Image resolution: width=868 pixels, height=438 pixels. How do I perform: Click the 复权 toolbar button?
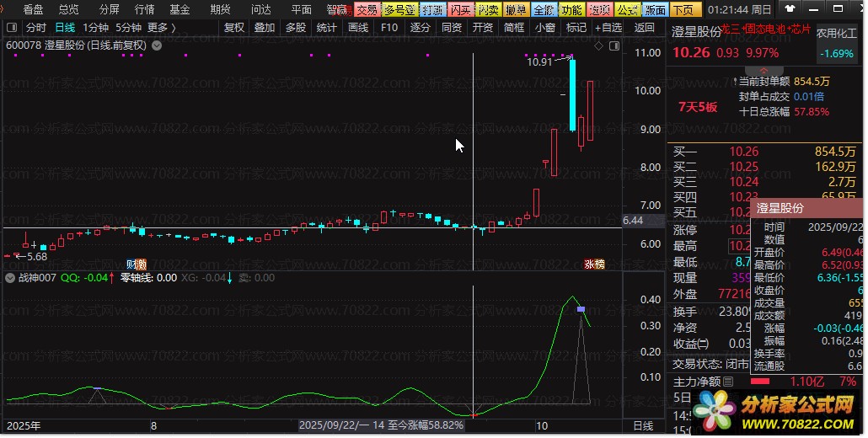pyautogui.click(x=233, y=28)
